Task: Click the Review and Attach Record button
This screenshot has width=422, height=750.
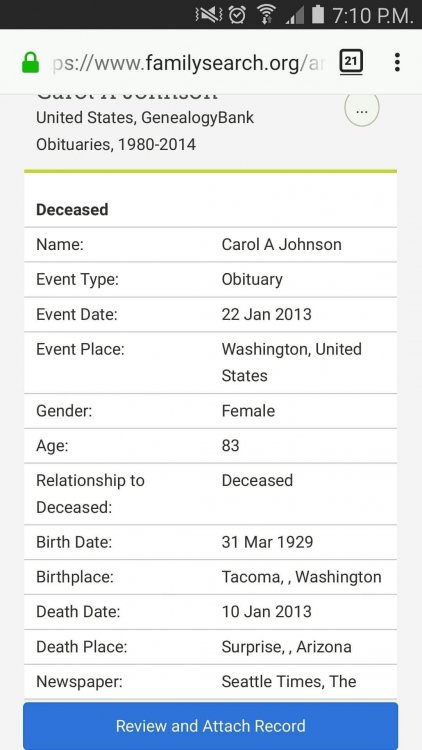Action: 211,725
